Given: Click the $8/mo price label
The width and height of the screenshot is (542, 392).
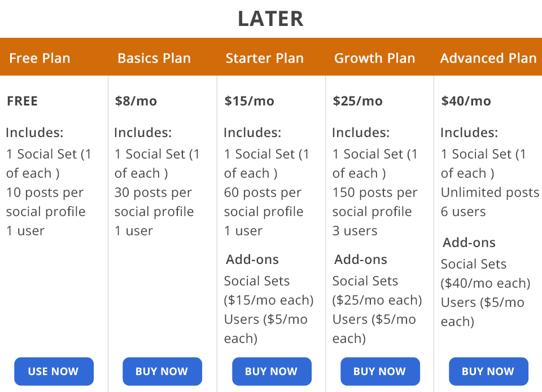Looking at the screenshot, I should point(136,102).
